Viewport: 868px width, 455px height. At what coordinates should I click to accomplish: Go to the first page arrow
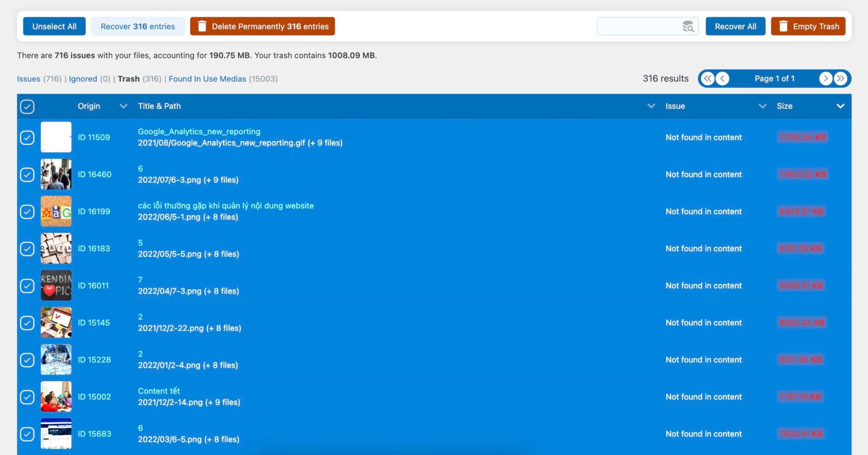pyautogui.click(x=708, y=79)
